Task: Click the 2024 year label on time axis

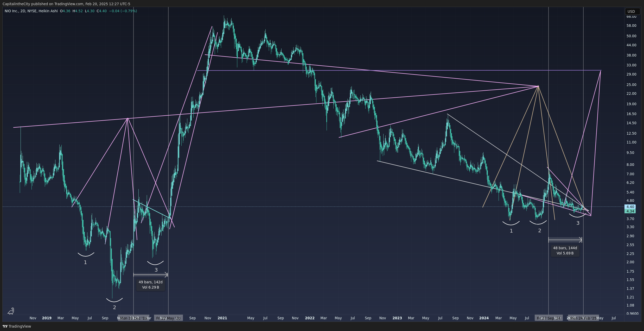Action: pos(484,318)
